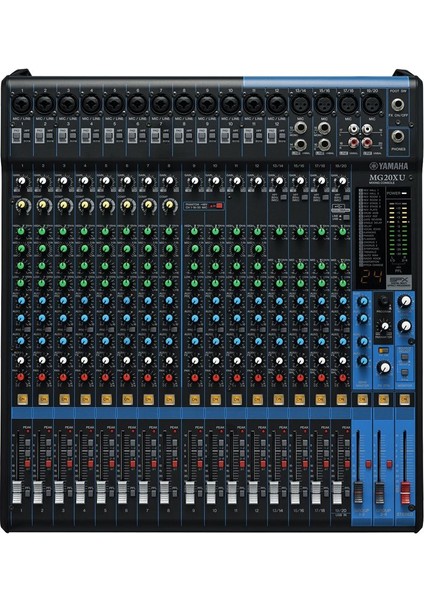Toggle the yellow FX ON button
This screenshot has height=600, width=424.
[383, 350]
